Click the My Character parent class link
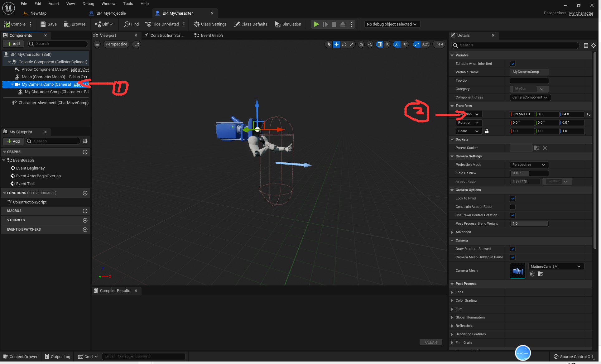601x364 pixels. 581,13
